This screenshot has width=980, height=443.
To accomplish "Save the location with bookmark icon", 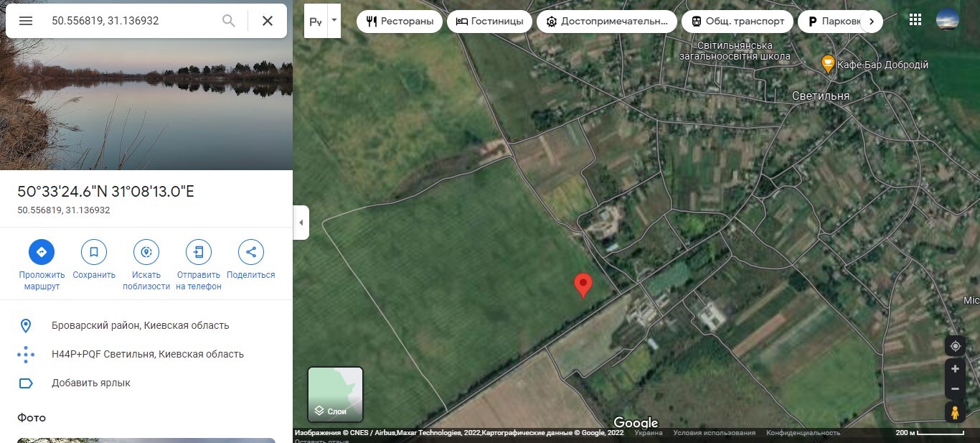I will pyautogui.click(x=94, y=252).
